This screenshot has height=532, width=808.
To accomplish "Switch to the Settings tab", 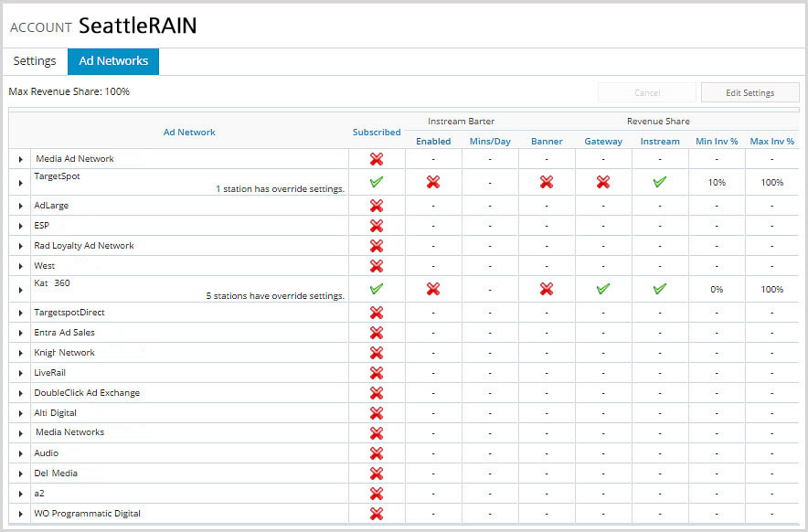I will (35, 61).
